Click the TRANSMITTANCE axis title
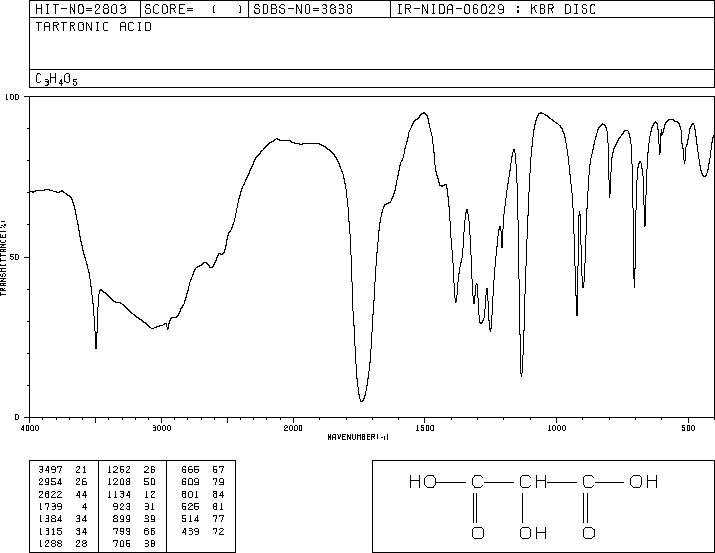 pyautogui.click(x=3, y=258)
